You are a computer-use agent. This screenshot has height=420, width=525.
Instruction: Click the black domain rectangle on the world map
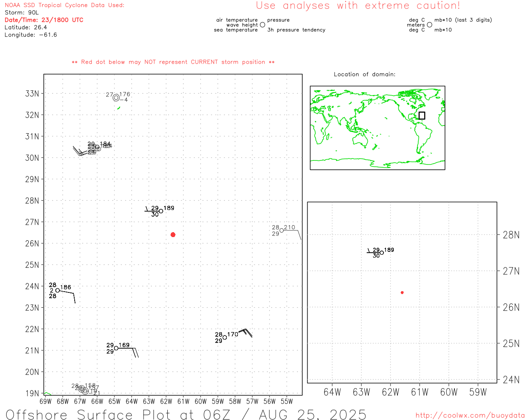(x=422, y=116)
